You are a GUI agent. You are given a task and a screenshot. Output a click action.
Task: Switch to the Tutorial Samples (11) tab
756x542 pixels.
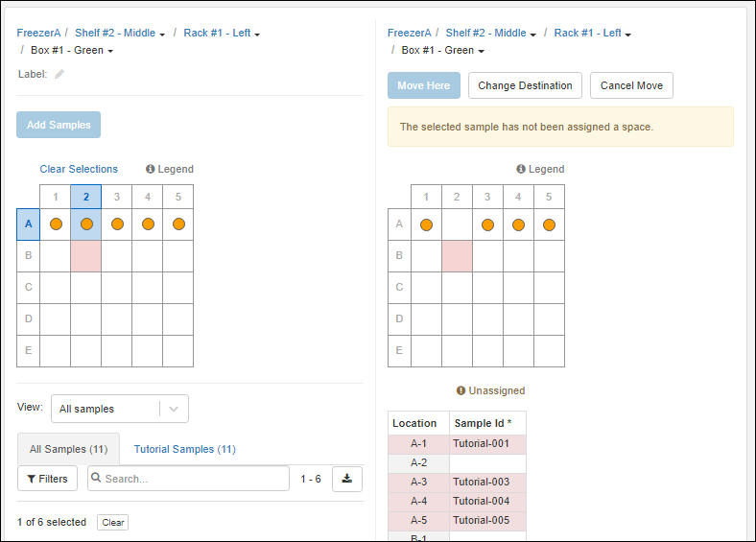[184, 449]
